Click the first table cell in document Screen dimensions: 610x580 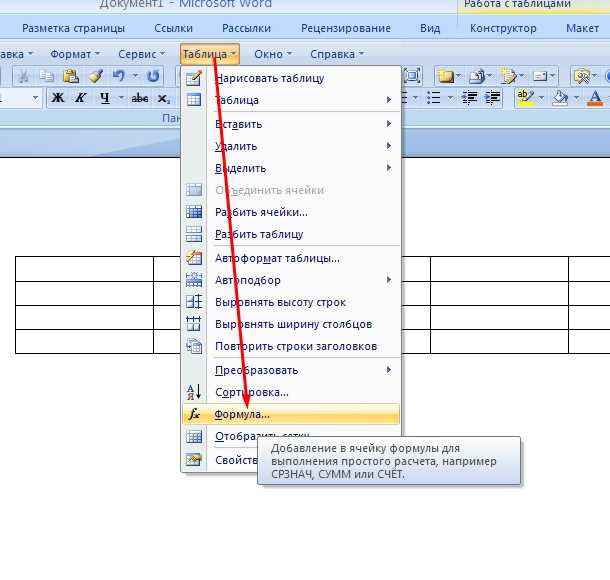click(x=84, y=269)
